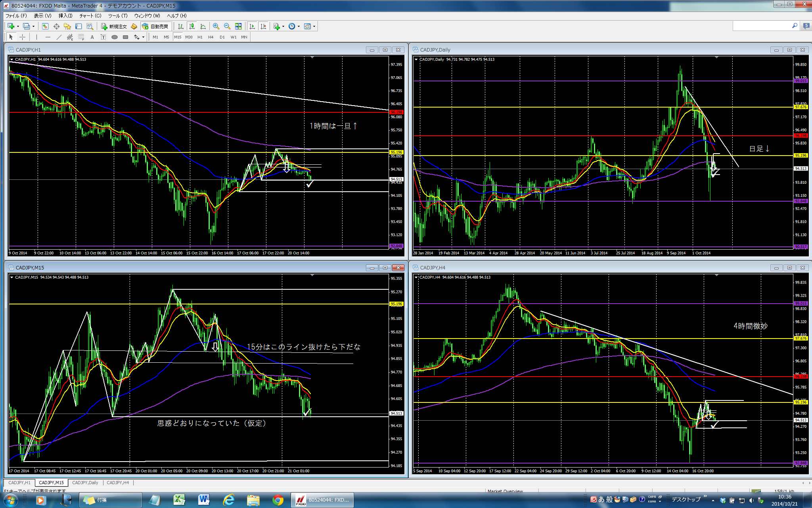Click the tile windows icon
The image size is (812, 508).
(x=238, y=26)
